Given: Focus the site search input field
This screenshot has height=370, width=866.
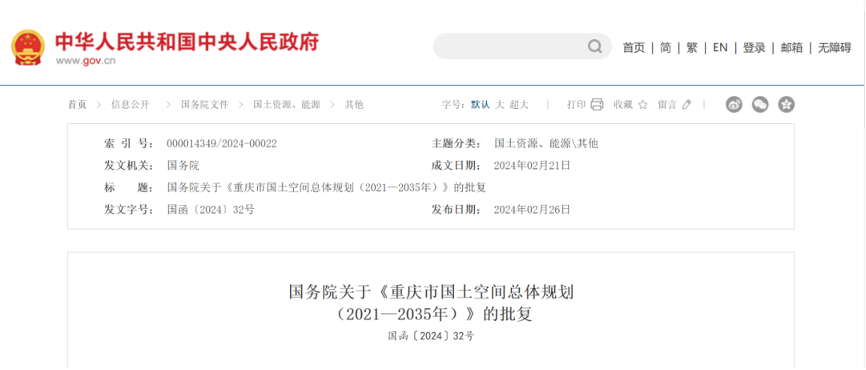Looking at the screenshot, I should click(x=522, y=46).
